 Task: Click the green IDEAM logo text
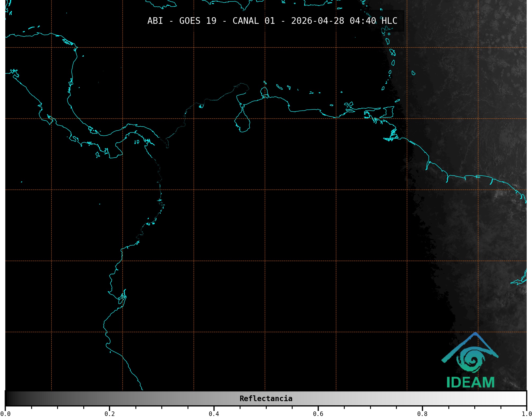(470, 383)
